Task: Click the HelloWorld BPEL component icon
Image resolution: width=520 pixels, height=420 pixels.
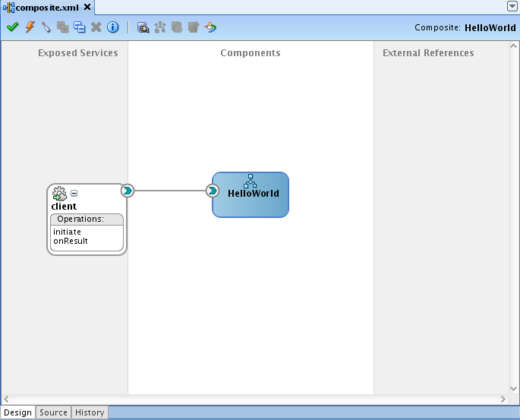Action: tap(250, 180)
